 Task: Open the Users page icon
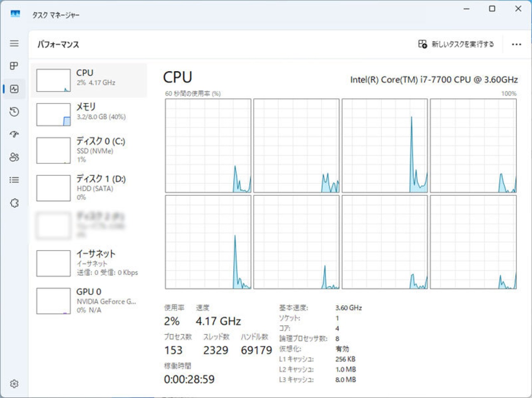coord(14,157)
